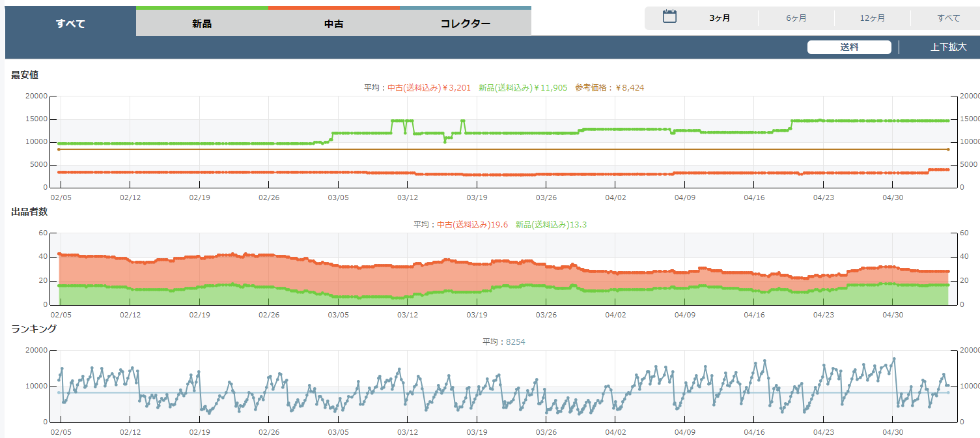Pick the 12ヶ月 time period
The image size is (980, 438).
[872, 18]
